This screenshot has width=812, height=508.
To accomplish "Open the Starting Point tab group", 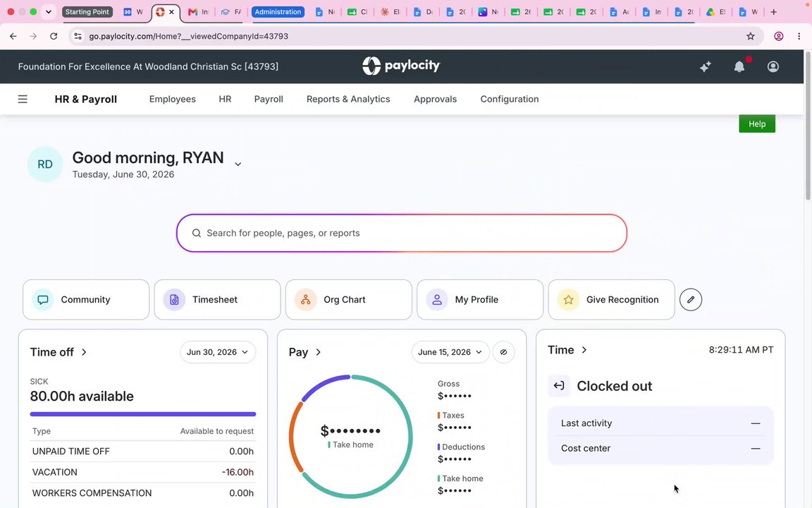I will (x=87, y=12).
